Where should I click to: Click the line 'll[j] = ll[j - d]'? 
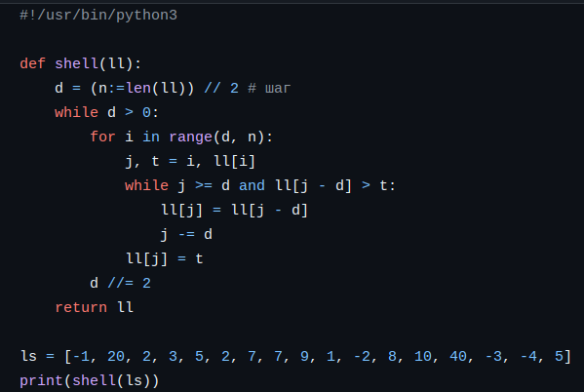coord(234,211)
